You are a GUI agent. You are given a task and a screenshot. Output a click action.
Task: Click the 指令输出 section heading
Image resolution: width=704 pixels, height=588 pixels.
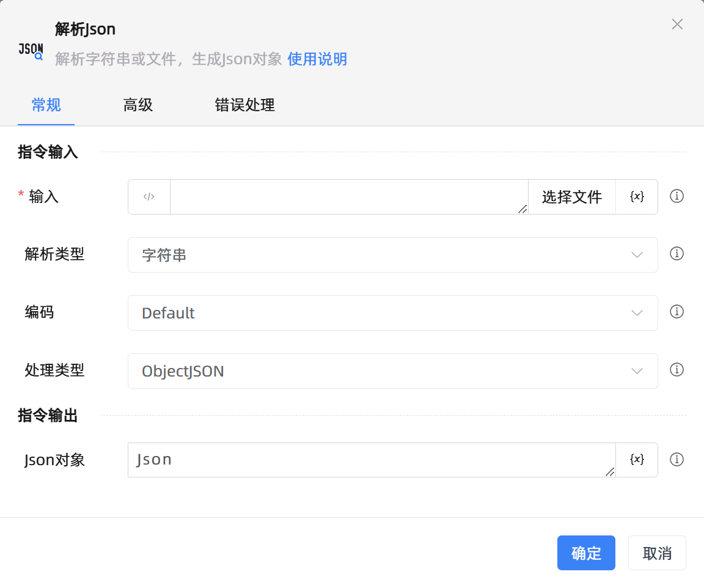(x=48, y=415)
